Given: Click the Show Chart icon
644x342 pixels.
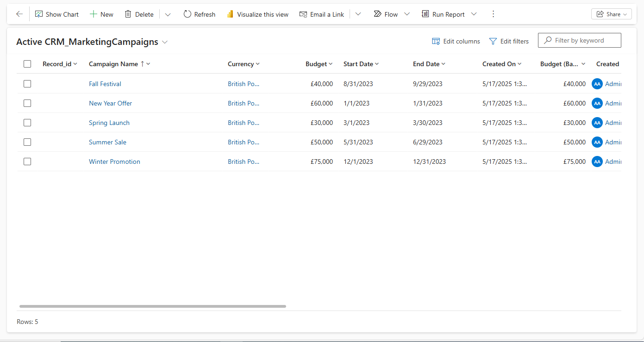Looking at the screenshot, I should tap(39, 14).
